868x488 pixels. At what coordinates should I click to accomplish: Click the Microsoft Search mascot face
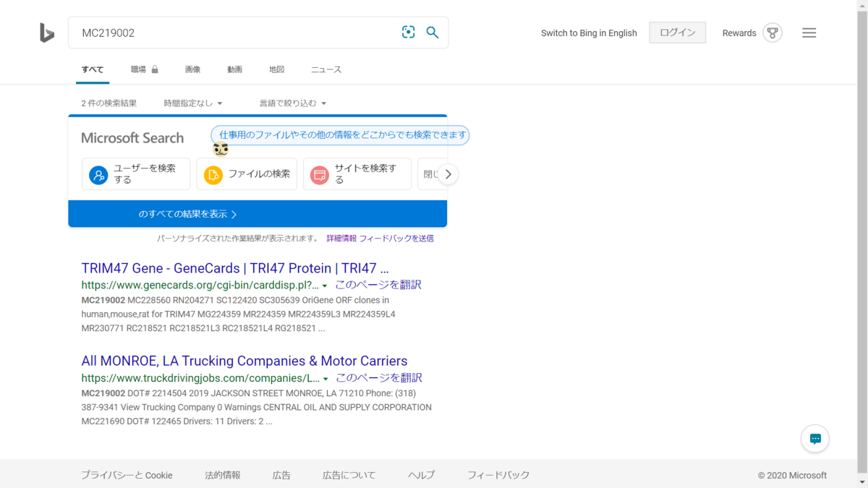221,149
